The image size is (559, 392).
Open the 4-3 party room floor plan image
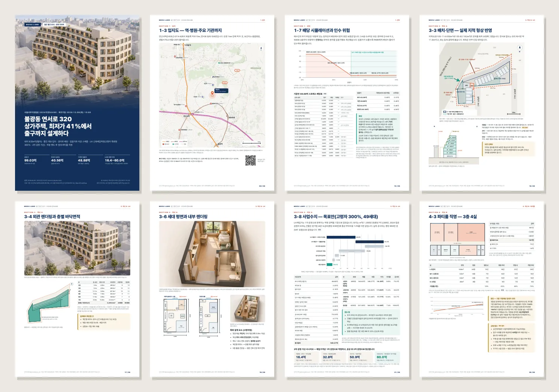click(x=458, y=240)
